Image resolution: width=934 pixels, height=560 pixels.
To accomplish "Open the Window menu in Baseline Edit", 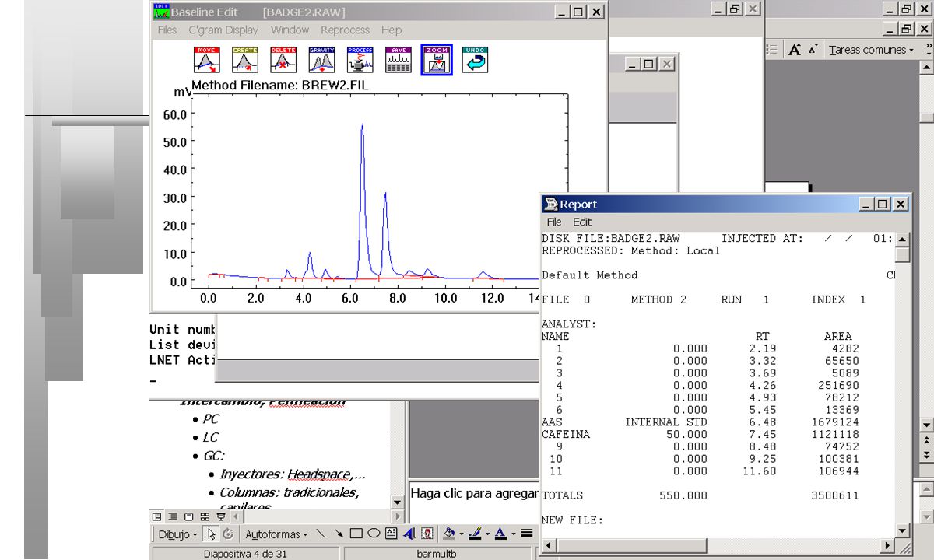I will 290,30.
